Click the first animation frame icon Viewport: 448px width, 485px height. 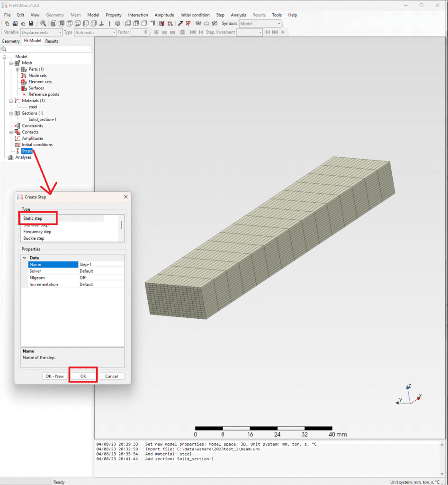point(193,32)
